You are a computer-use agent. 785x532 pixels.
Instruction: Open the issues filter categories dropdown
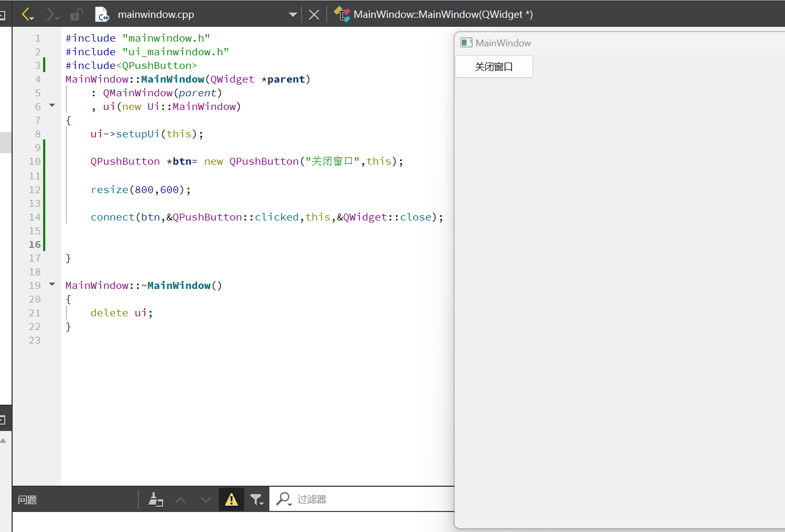coord(257,499)
